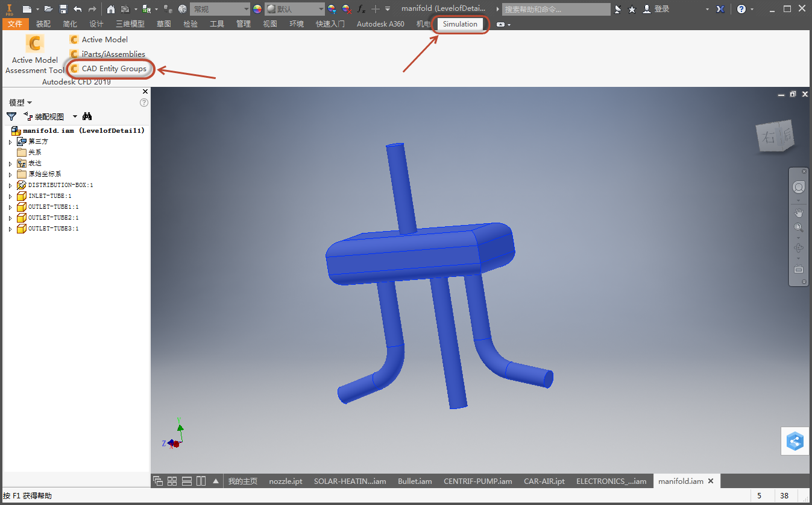Click the CAD Entity Groups button
This screenshot has height=505, width=812.
(x=108, y=69)
